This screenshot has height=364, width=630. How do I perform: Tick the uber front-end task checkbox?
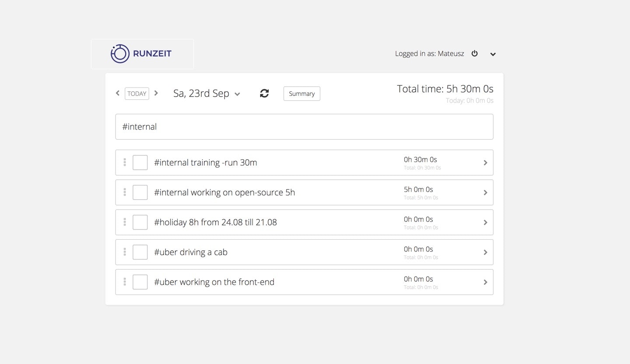pos(140,282)
